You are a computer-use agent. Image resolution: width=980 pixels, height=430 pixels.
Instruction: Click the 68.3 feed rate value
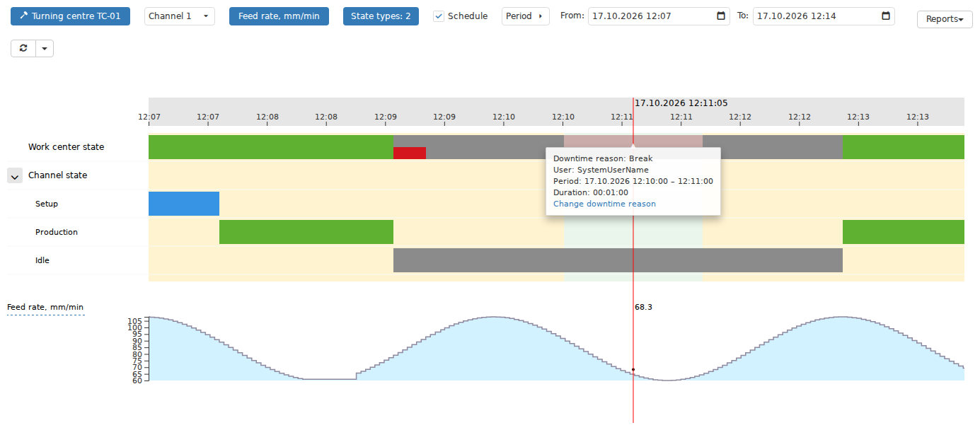coord(643,307)
